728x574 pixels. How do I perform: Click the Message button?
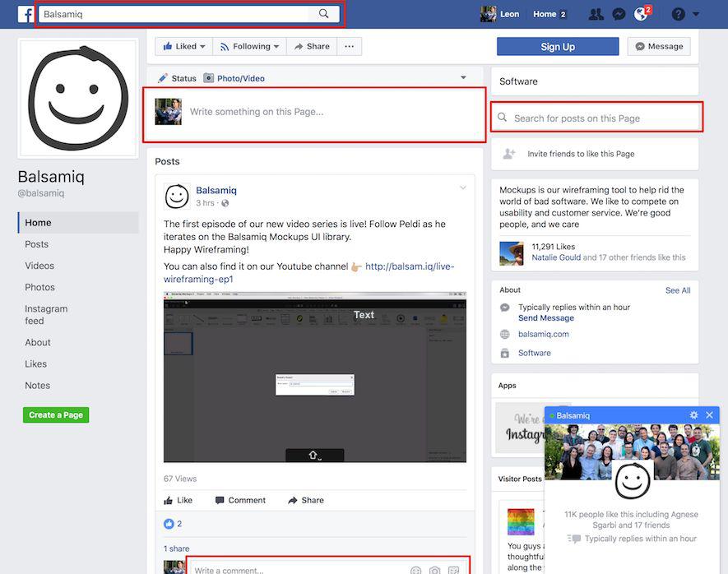point(659,46)
